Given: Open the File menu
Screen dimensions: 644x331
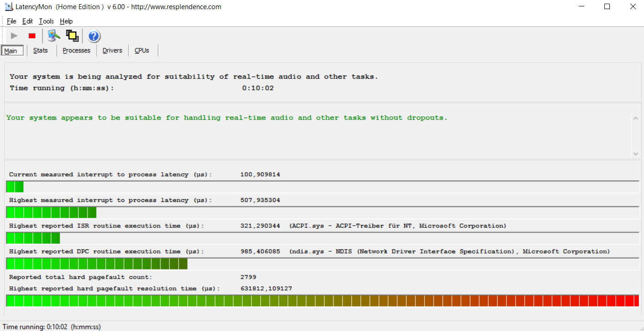Looking at the screenshot, I should [x=11, y=21].
